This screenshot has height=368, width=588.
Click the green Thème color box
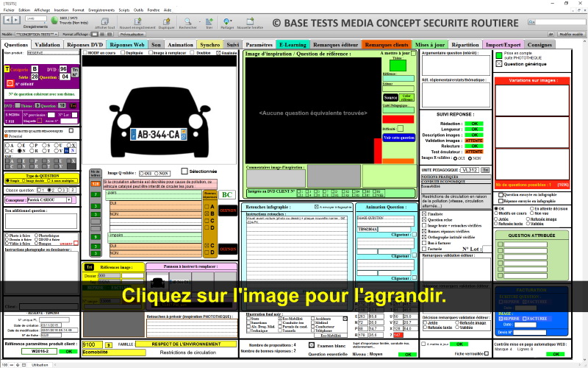[398, 66]
